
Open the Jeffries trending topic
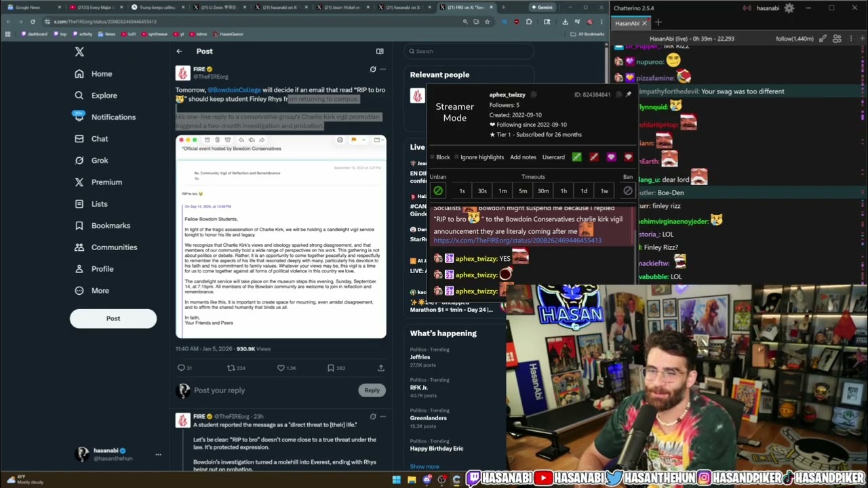click(x=420, y=357)
